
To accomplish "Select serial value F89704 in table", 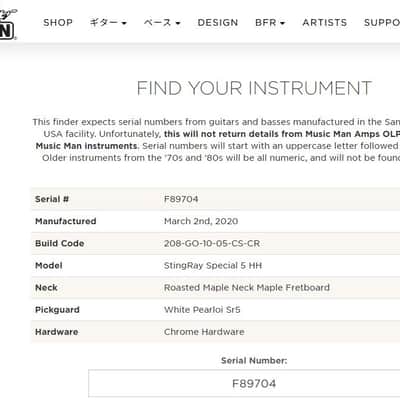I will pyautogui.click(x=181, y=199).
